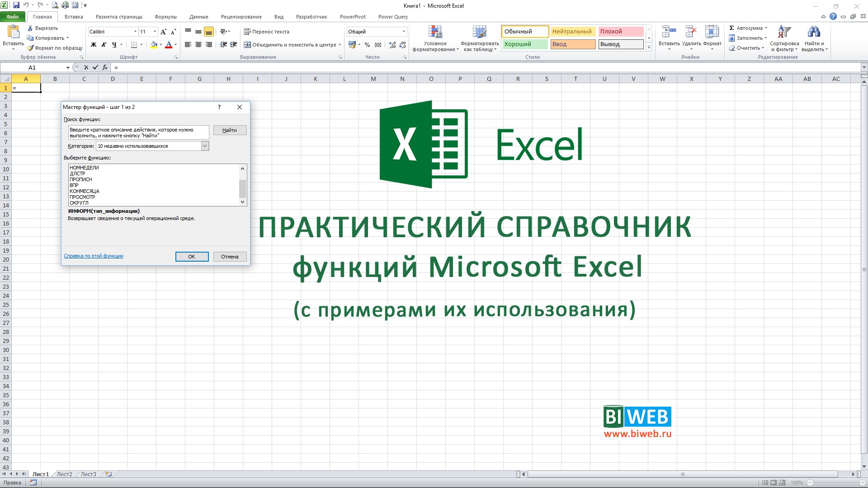Viewport: 868px width, 488px height.
Task: Decrease decimal places
Action: pos(402,45)
